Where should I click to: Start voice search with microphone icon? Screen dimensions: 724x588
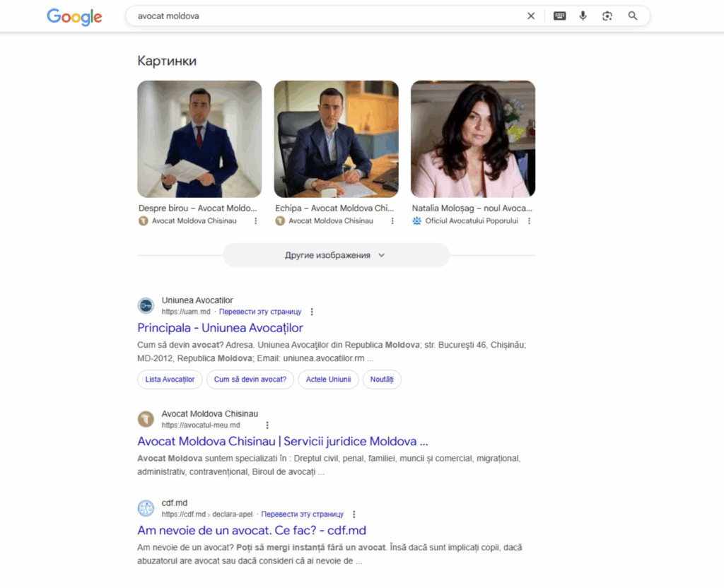583,16
